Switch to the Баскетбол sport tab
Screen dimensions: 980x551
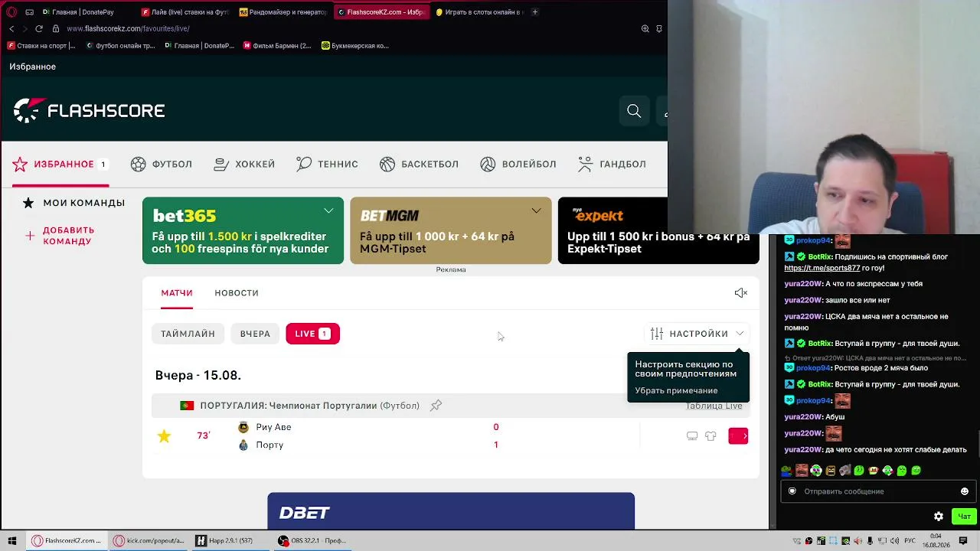419,164
